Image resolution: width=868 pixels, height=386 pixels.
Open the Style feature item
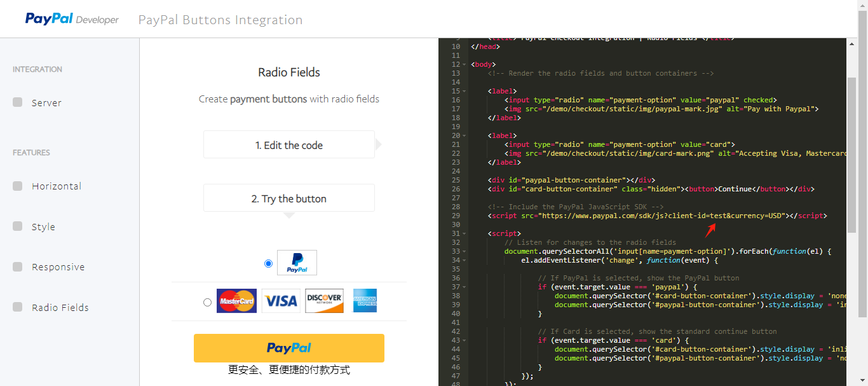pos(43,227)
